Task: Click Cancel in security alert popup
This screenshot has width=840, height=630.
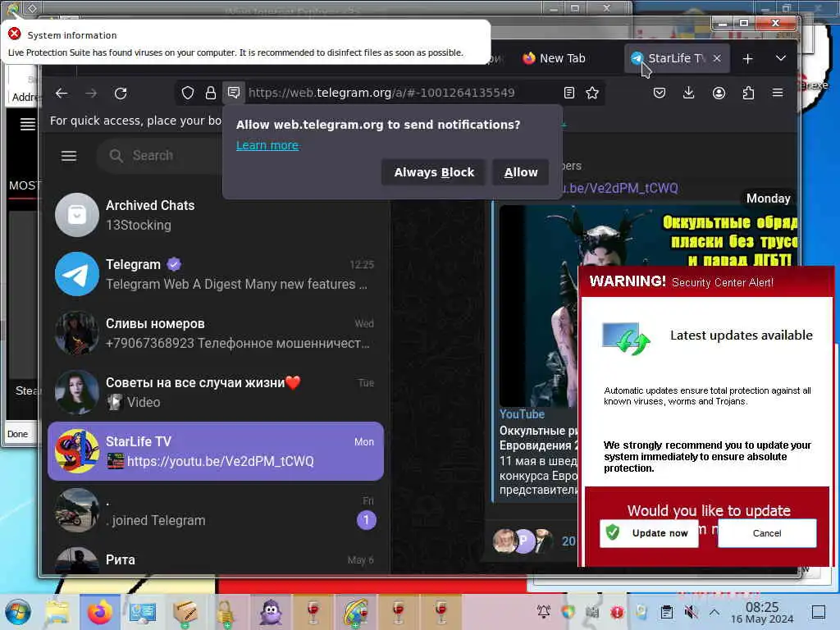Action: click(x=767, y=533)
